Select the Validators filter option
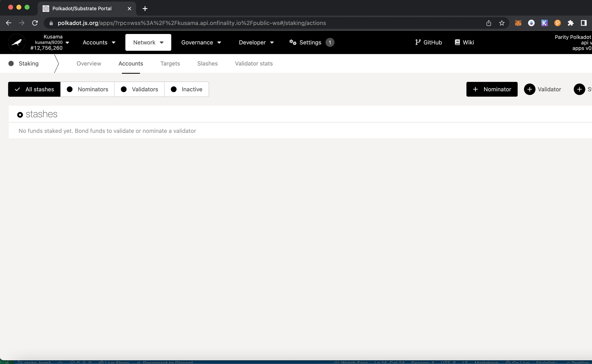Image resolution: width=592 pixels, height=364 pixels. pyautogui.click(x=139, y=89)
